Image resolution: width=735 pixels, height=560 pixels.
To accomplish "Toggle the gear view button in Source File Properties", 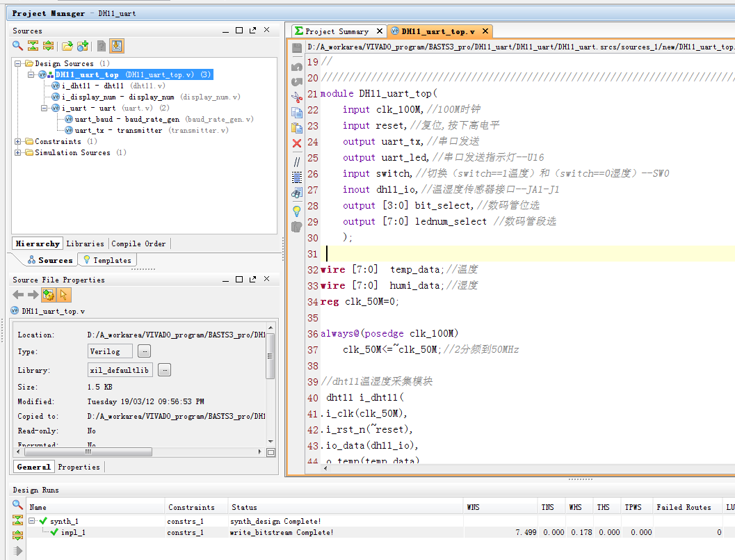I will [x=48, y=295].
